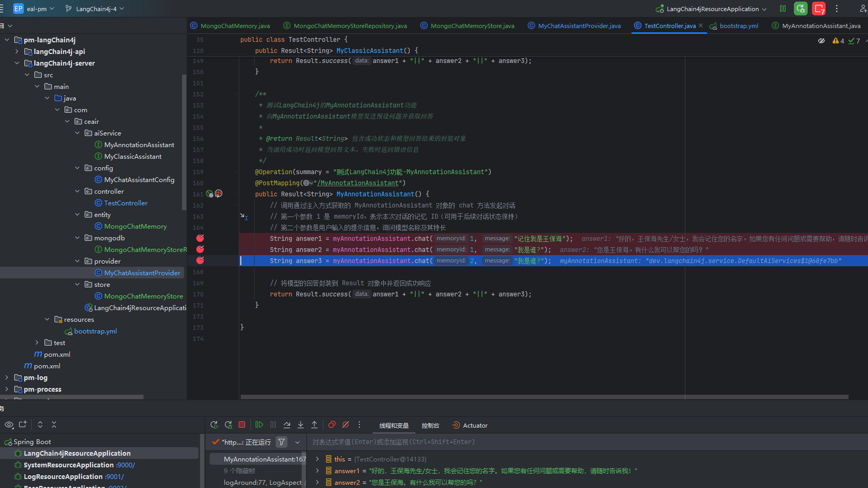
Task: Expand the answer1 variable node
Action: point(318,471)
